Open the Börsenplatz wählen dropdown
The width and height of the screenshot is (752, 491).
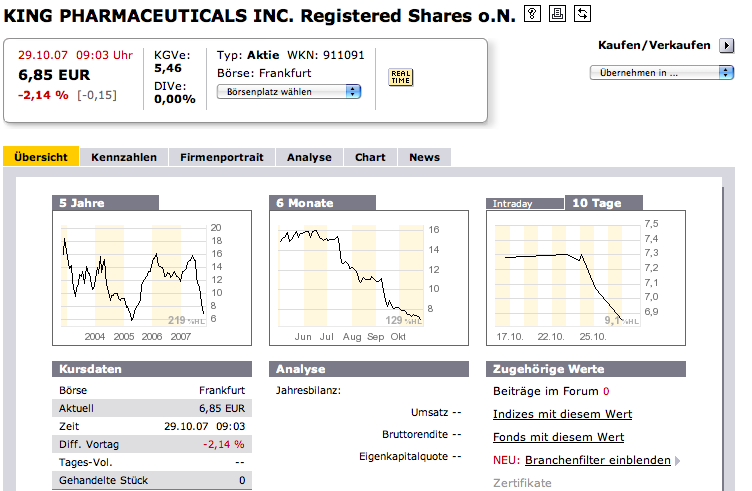tap(289, 92)
